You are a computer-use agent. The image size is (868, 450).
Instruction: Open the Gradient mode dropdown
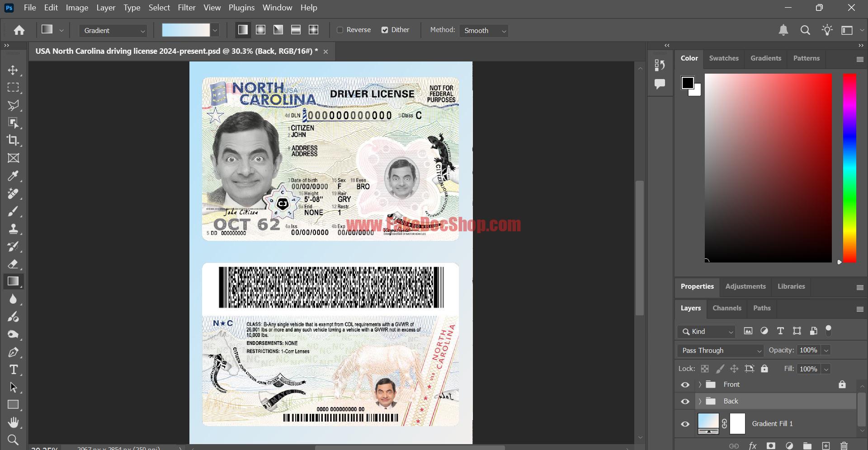click(113, 30)
